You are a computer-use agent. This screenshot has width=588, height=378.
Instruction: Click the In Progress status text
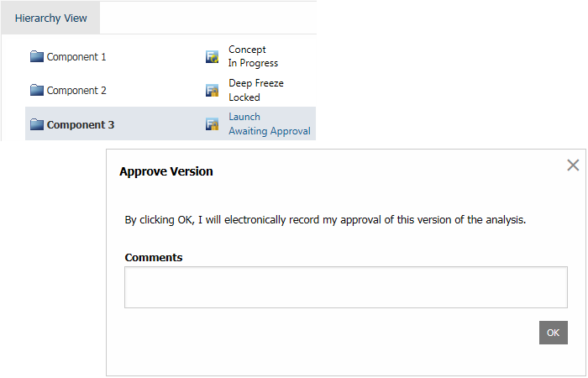click(x=253, y=63)
